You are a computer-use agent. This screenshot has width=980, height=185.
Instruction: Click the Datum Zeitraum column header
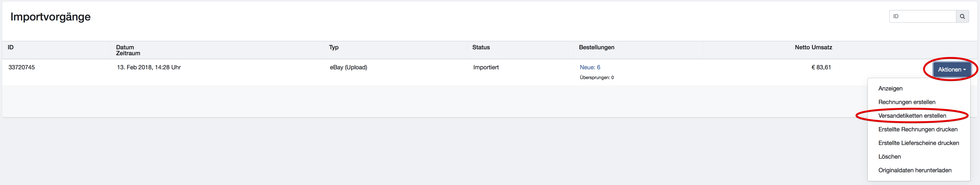(128, 50)
